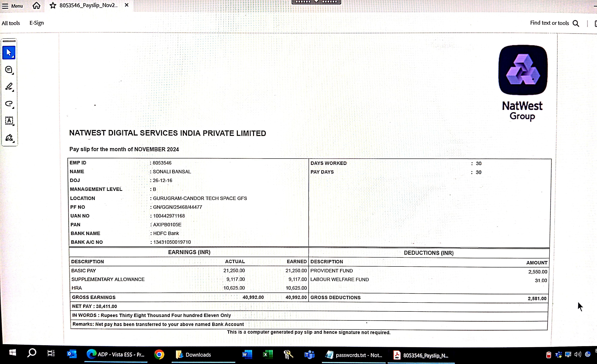This screenshot has height=364, width=597.
Task: Select the arrow selection tool
Action: (9, 53)
